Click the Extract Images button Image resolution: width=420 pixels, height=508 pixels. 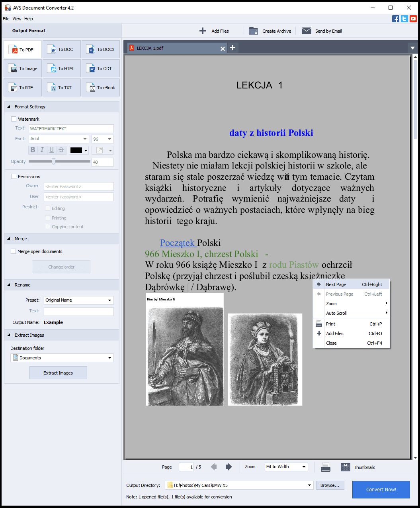pos(58,373)
